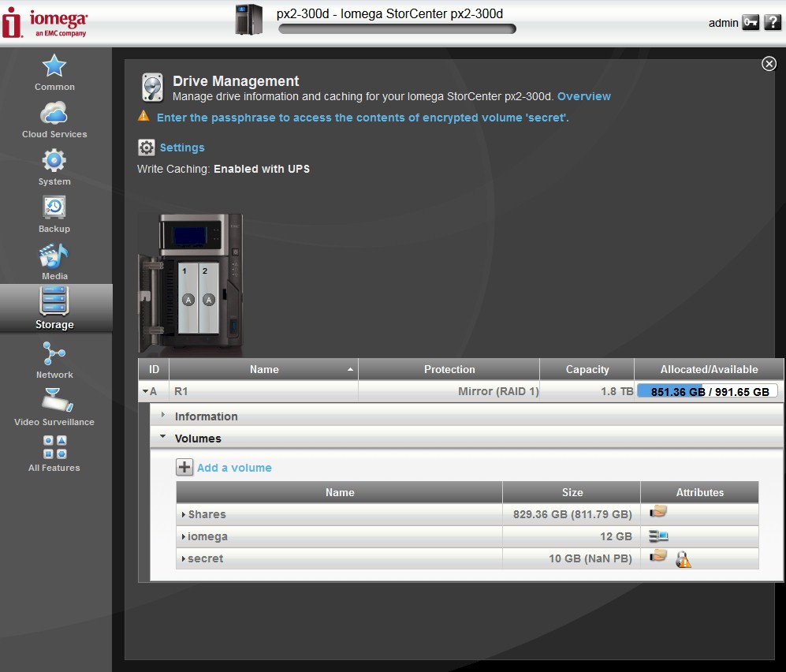The width and height of the screenshot is (786, 672).
Task: Collapse the Volumes section
Action: 467,439
